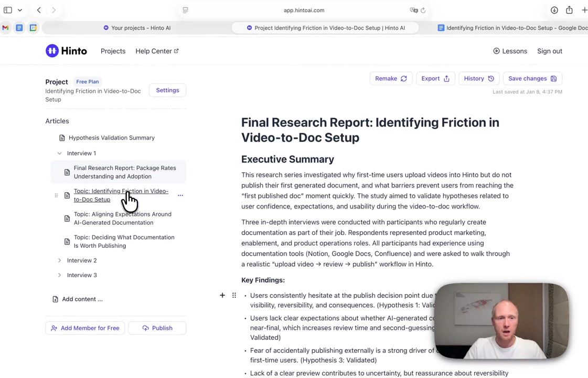Click the Safari share icon
The height and width of the screenshot is (378, 588).
[569, 10]
